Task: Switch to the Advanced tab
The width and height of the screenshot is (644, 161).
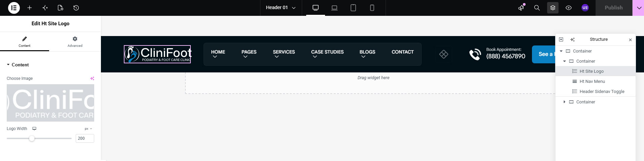Action: click(x=75, y=42)
